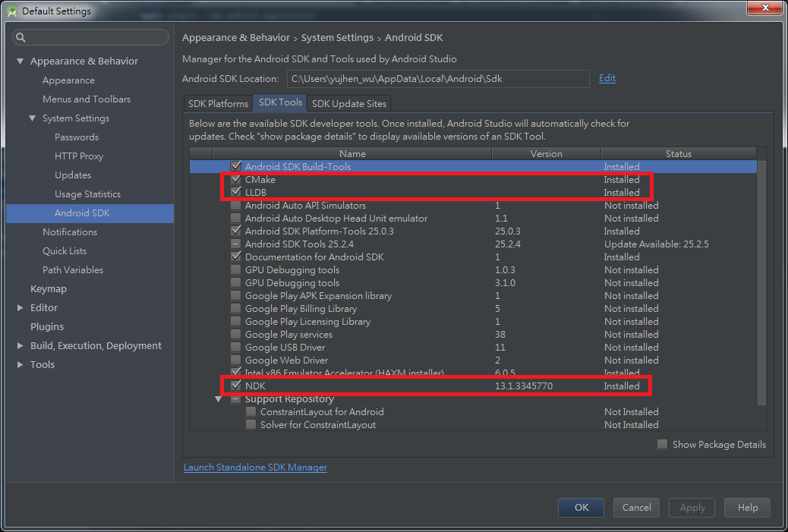788x532 pixels.
Task: Switch to the SDK Platforms tab
Action: point(218,103)
